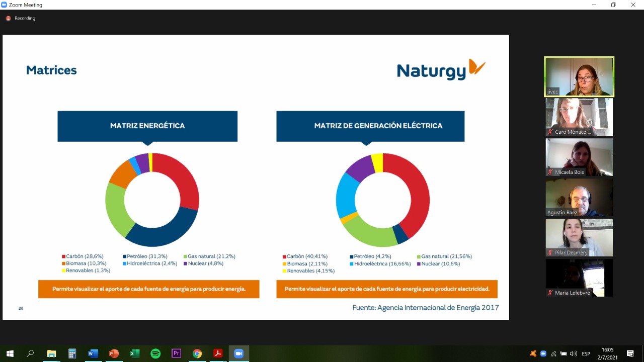Open Spotify from the taskbar
The width and height of the screenshot is (644, 362).
click(155, 353)
